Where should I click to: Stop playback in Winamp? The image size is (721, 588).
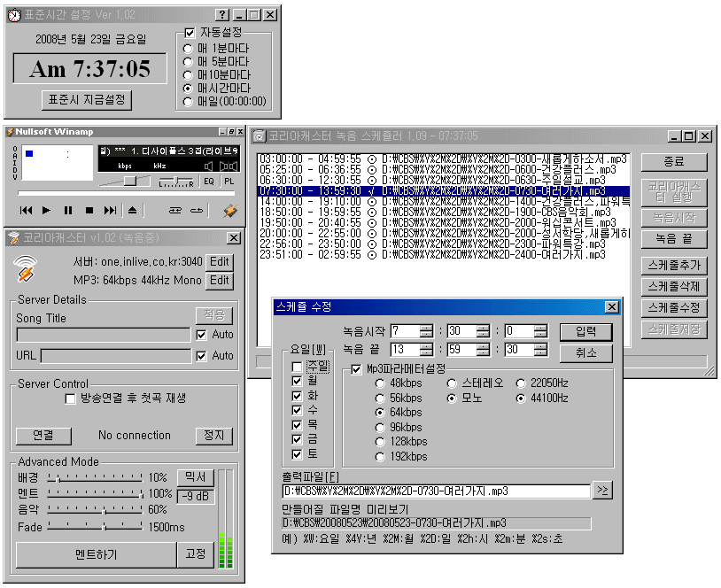[89, 210]
